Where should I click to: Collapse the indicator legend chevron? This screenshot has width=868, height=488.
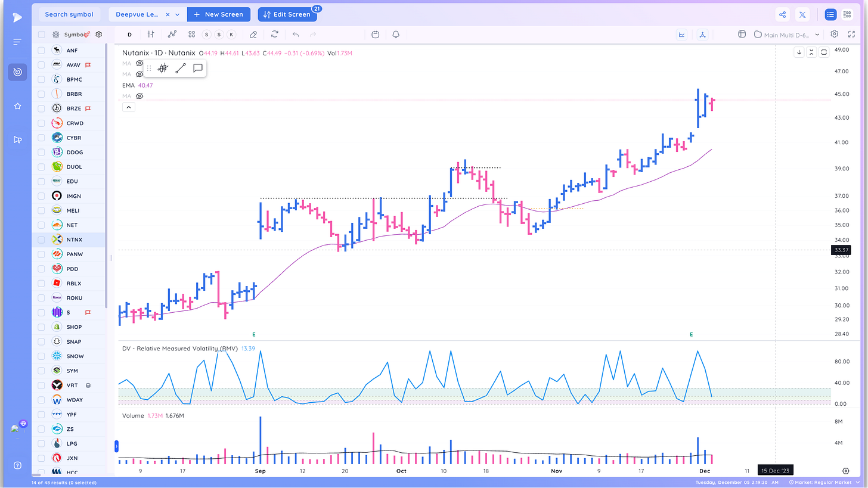129,107
